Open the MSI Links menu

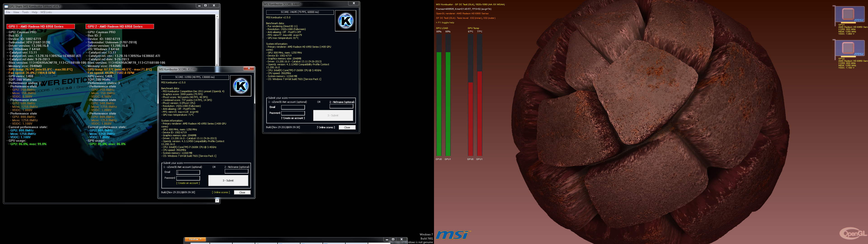tap(47, 12)
